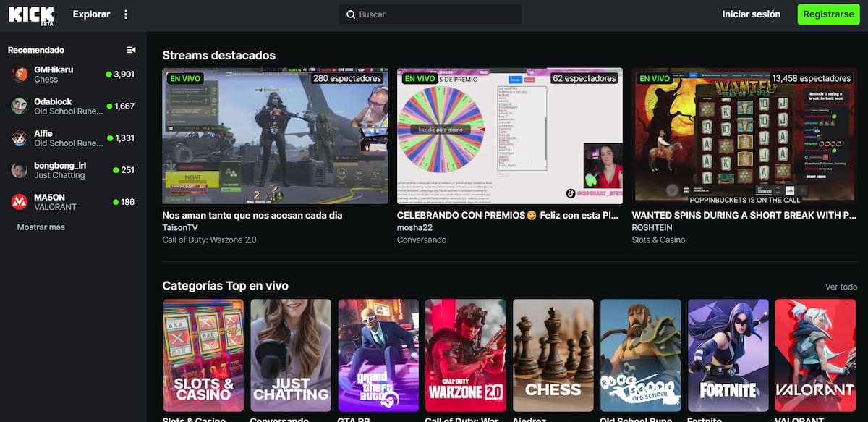
Task: Open Call of Duty: Warzone 2.0 category under TaisonTV
Action: [x=209, y=240]
